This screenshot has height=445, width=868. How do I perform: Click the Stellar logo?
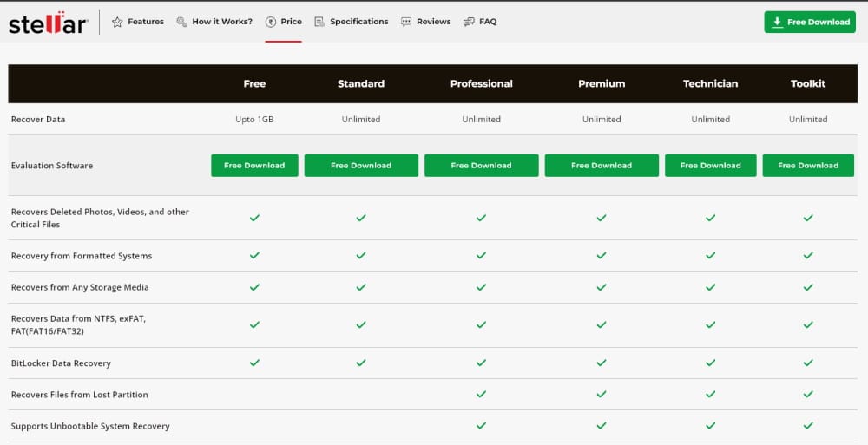[x=48, y=23]
